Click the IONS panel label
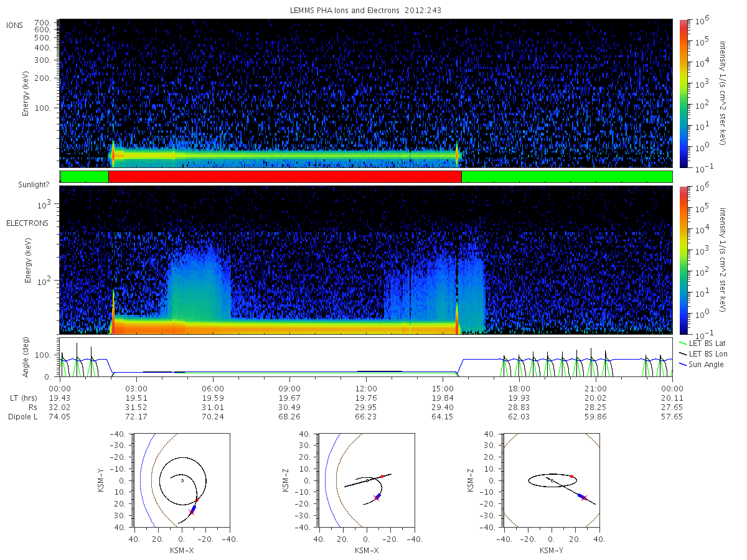 click(16, 25)
